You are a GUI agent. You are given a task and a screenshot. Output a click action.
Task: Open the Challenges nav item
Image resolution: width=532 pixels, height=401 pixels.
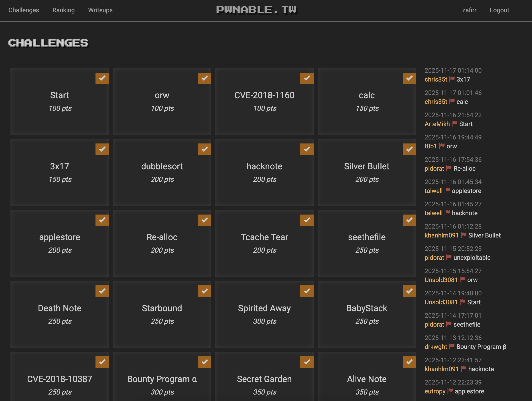pos(24,10)
